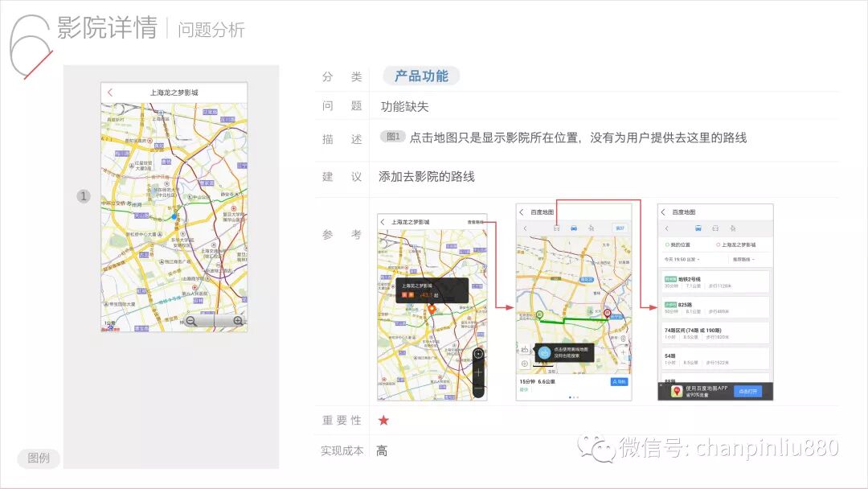Image resolution: width=868 pixels, height=489 pixels.
Task: Click minus on dark vertical zoom control
Action: [x=479, y=388]
